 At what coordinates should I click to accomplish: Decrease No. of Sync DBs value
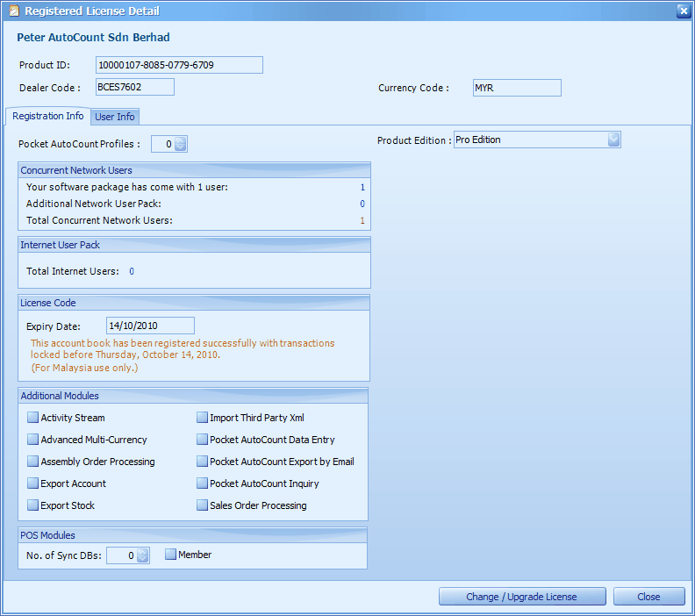(142, 559)
